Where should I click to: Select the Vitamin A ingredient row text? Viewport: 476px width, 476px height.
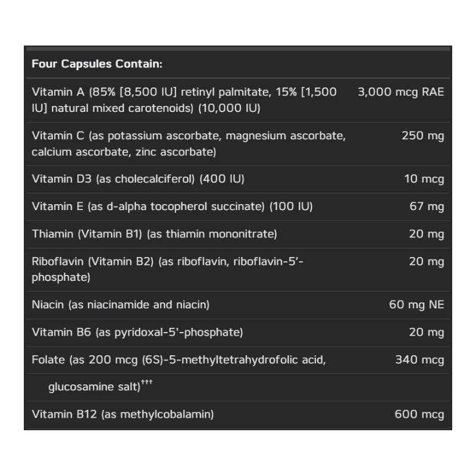[184, 100]
